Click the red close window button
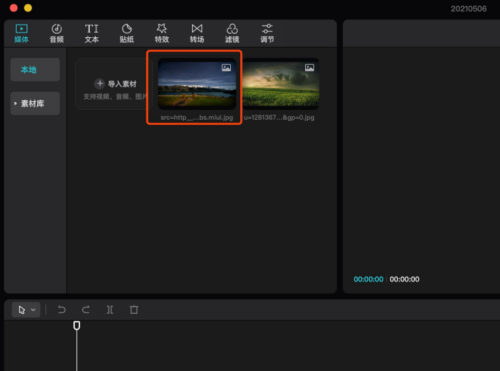This screenshot has height=371, width=500. [x=14, y=8]
